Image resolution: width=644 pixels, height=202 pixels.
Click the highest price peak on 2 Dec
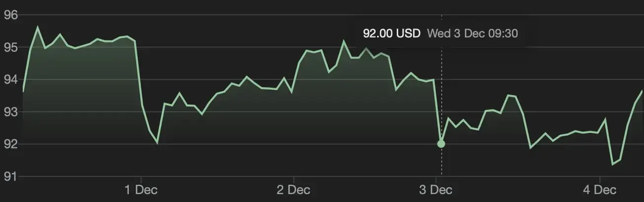[344, 41]
